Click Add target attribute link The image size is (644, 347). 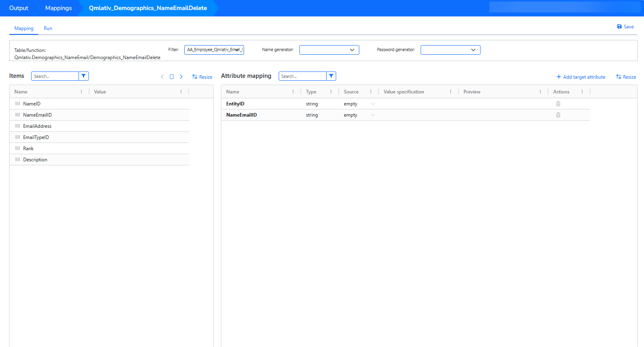tap(581, 77)
